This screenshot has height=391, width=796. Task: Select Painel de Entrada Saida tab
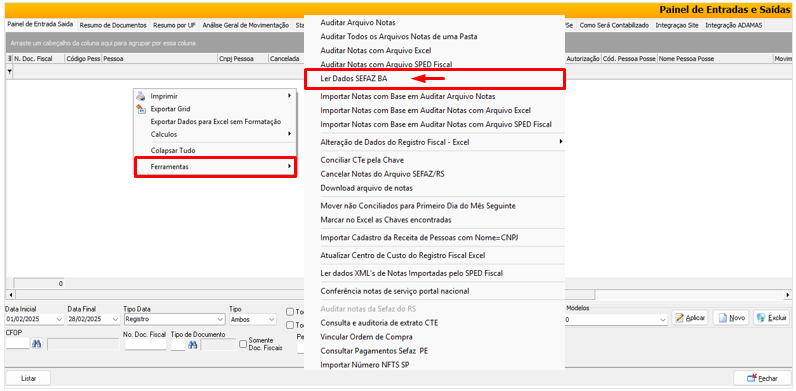pyautogui.click(x=41, y=24)
